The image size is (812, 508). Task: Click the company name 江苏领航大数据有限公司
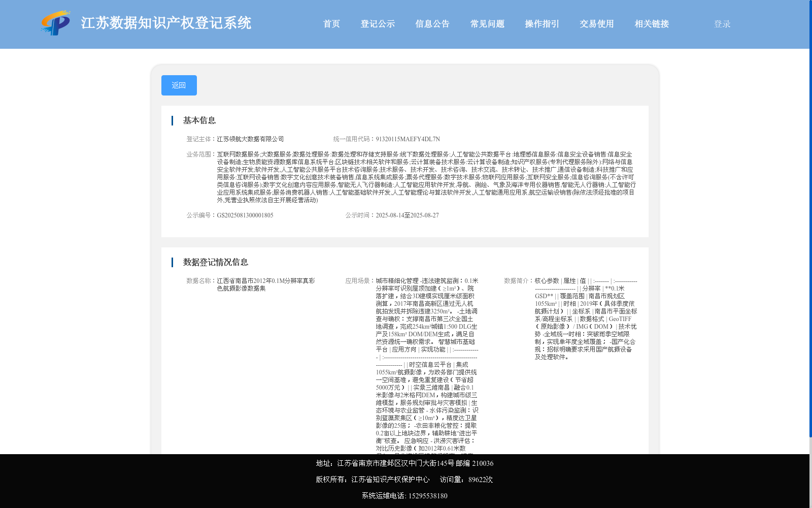[x=251, y=139]
